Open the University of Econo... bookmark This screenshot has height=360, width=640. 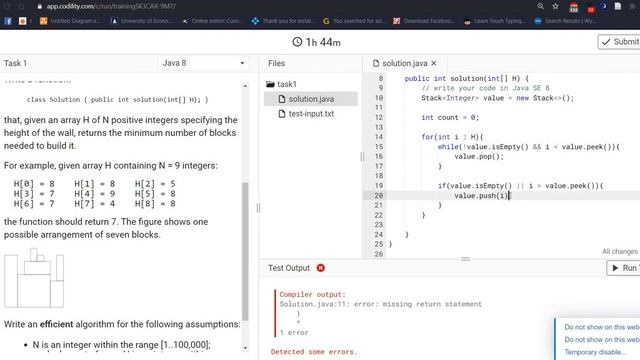coord(141,21)
